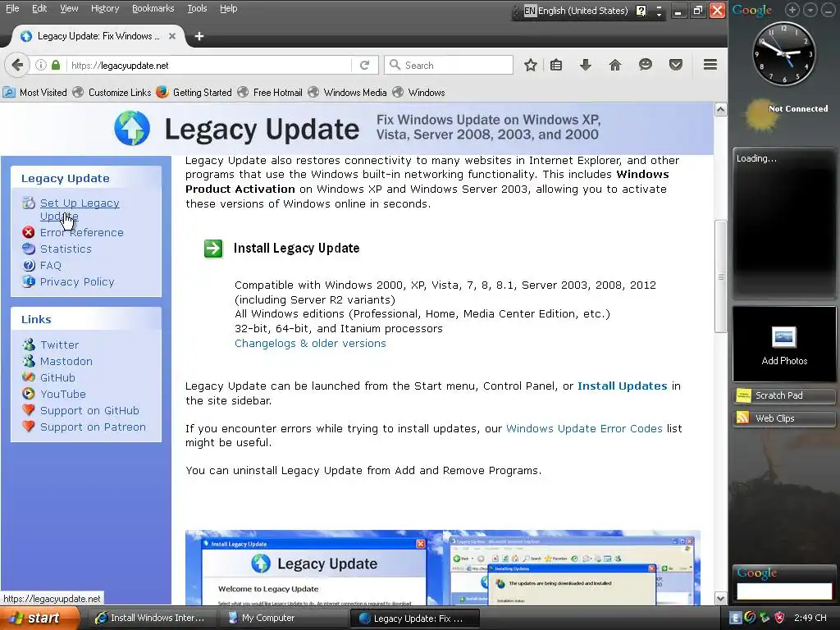Click the Legacy Update globe logo
The image size is (840, 630).
click(x=132, y=129)
